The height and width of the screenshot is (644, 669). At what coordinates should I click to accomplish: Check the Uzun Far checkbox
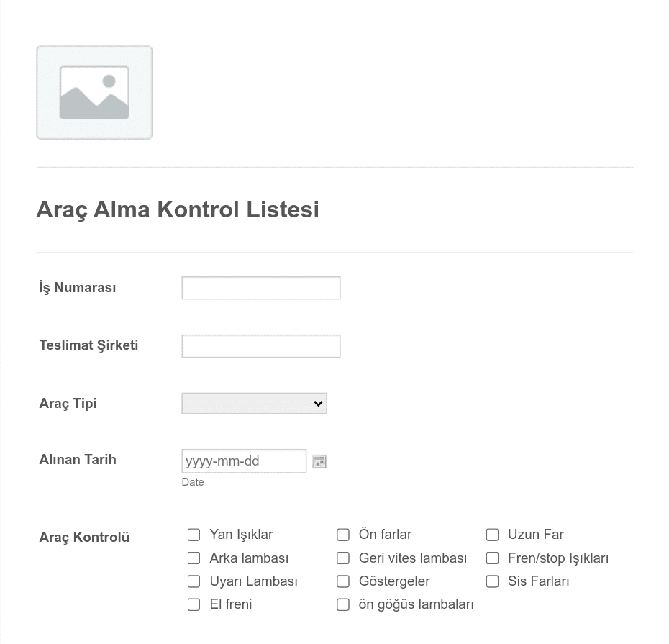[x=492, y=535]
